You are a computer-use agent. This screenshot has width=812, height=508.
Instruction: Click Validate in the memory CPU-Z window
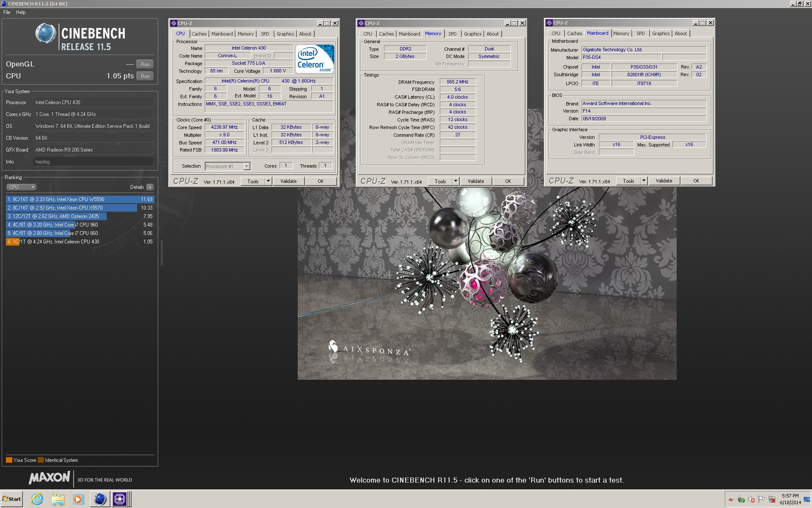pyautogui.click(x=476, y=181)
